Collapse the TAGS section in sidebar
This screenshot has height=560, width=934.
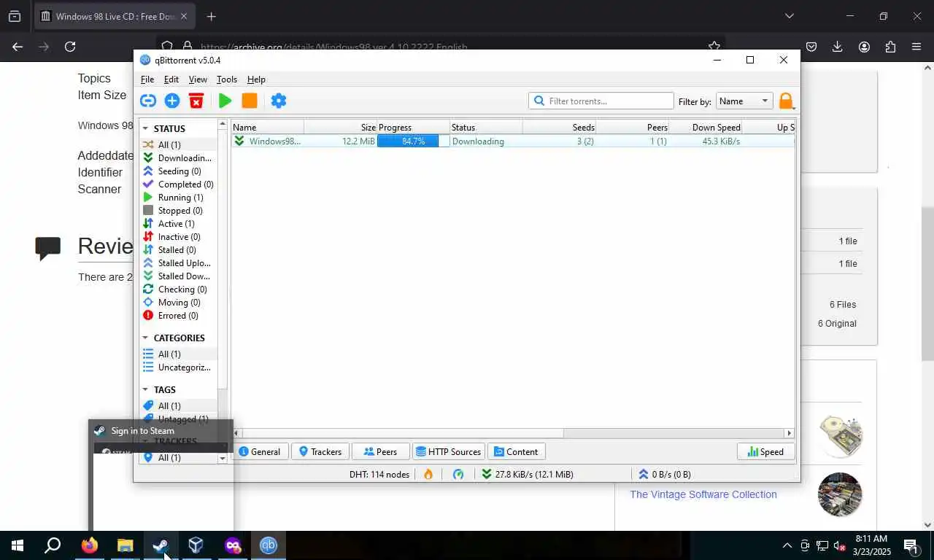tap(145, 389)
